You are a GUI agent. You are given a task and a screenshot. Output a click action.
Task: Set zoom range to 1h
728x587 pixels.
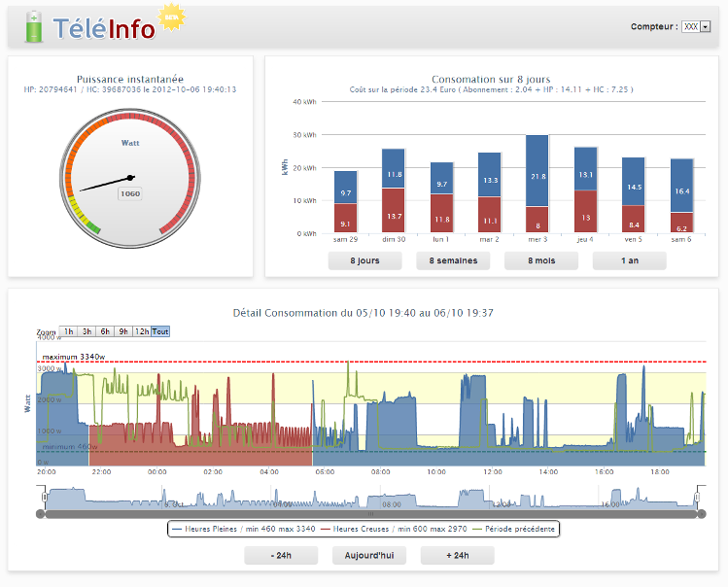[69, 331]
